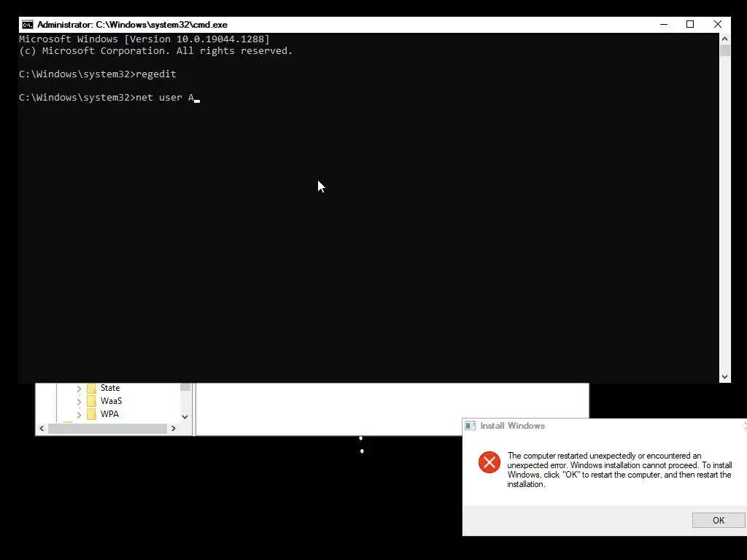747x560 pixels.
Task: Click the WaaS folder icon
Action: 91,401
